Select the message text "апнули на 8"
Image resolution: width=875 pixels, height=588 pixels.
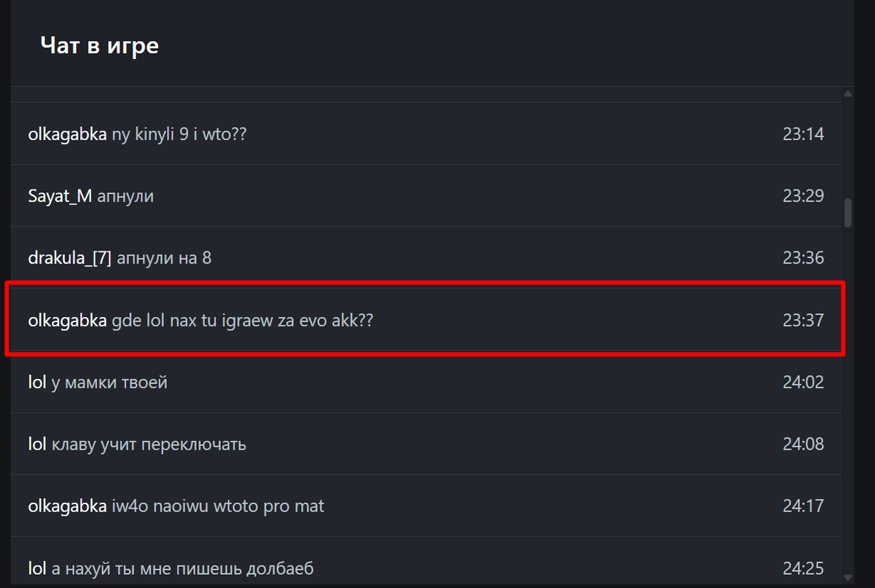coord(164,258)
